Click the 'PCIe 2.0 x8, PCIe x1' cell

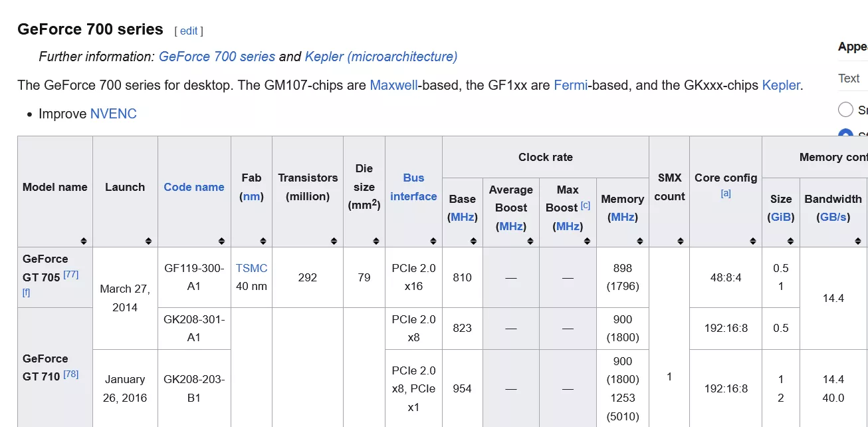click(413, 388)
